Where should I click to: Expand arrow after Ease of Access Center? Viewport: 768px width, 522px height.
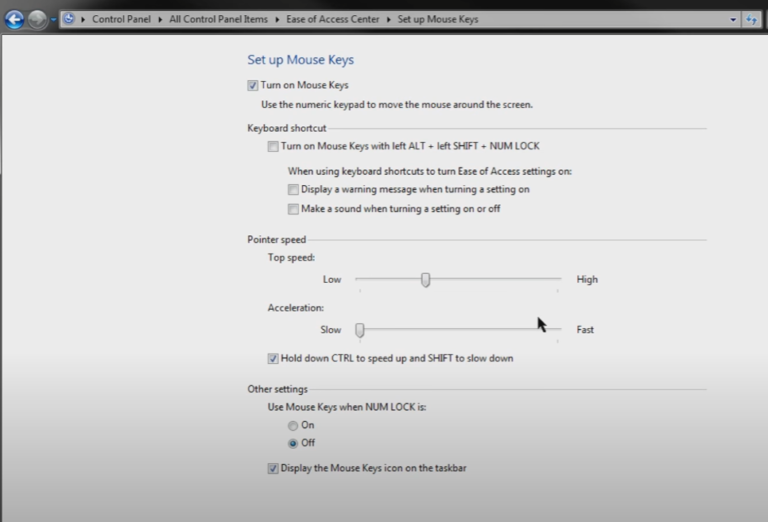[388, 20]
